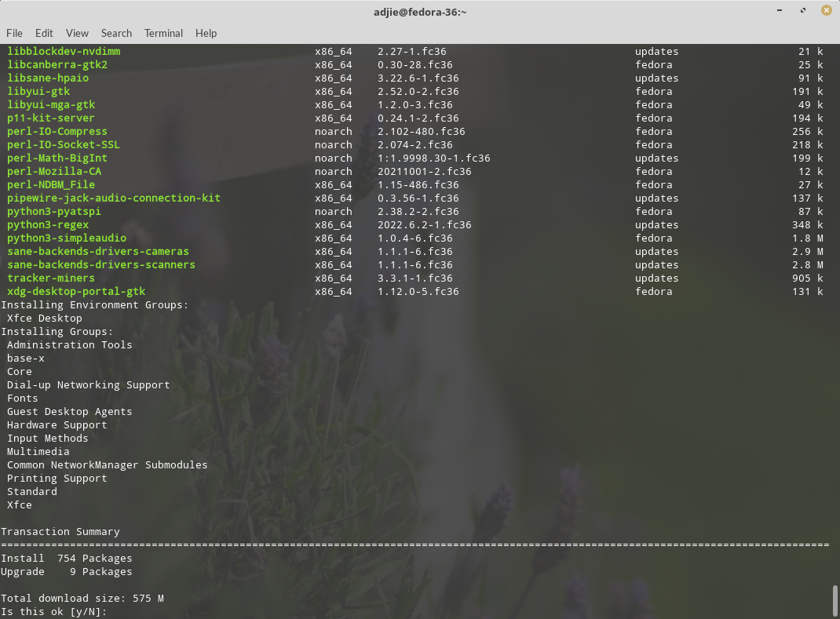This screenshot has width=840, height=619.
Task: Click the 'Installing Environment Groups:' heading
Action: coord(95,305)
